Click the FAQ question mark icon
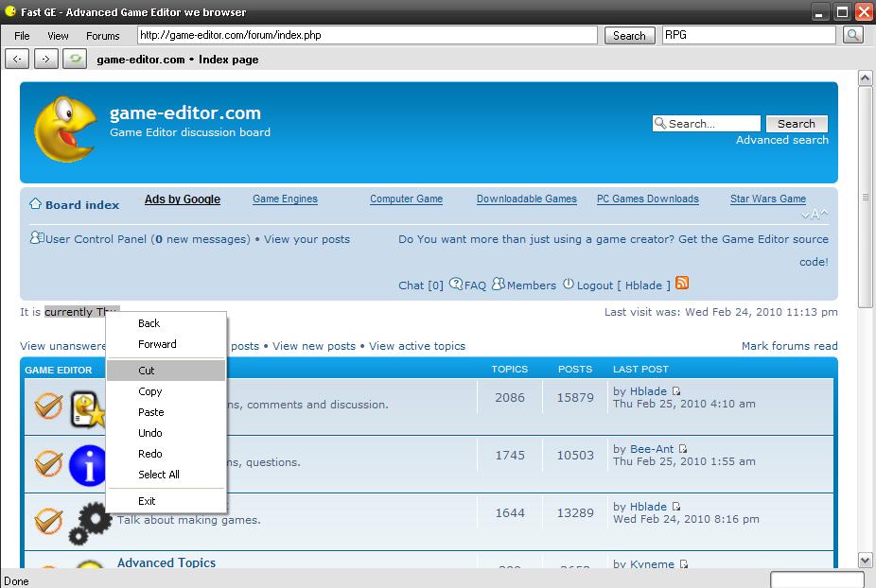The image size is (876, 588). tap(456, 285)
